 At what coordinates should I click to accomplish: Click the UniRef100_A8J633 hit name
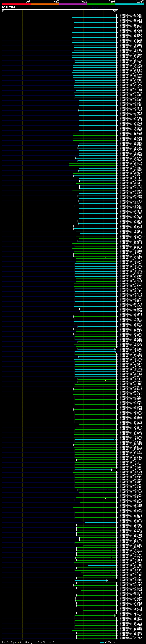point(131,93)
